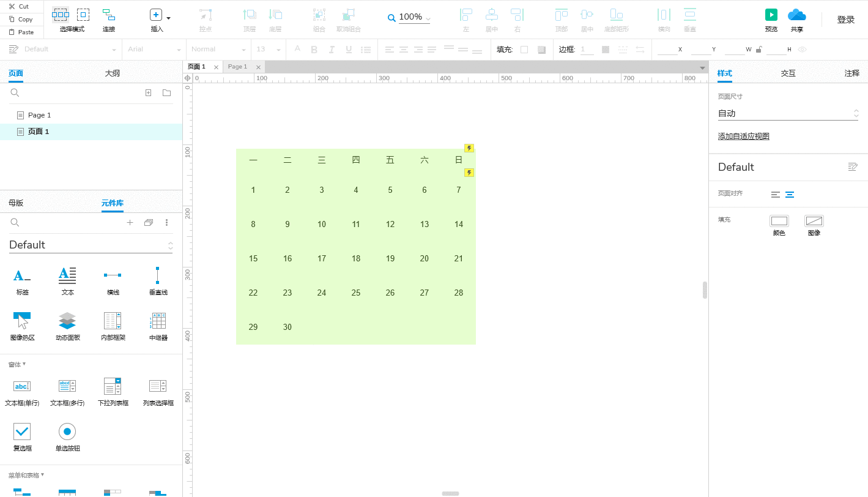Switch to the 注释 notes tab

point(852,73)
